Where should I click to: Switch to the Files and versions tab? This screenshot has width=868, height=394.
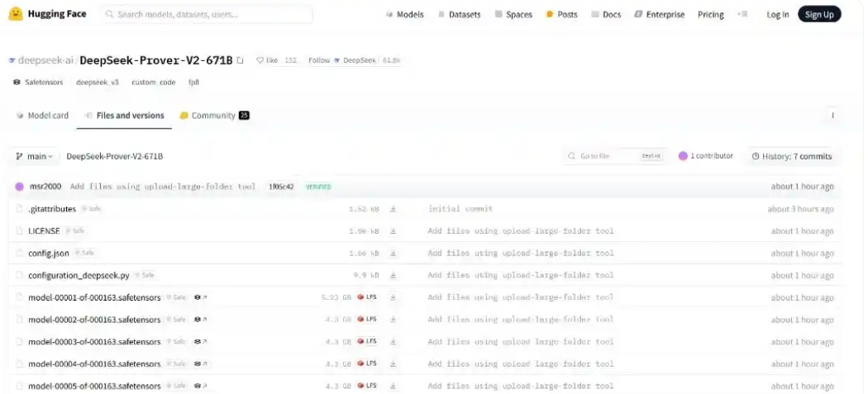tap(125, 116)
